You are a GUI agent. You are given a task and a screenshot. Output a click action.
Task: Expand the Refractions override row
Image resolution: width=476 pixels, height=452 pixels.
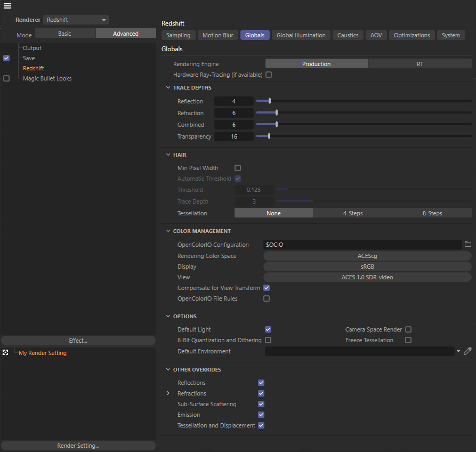[x=168, y=393]
